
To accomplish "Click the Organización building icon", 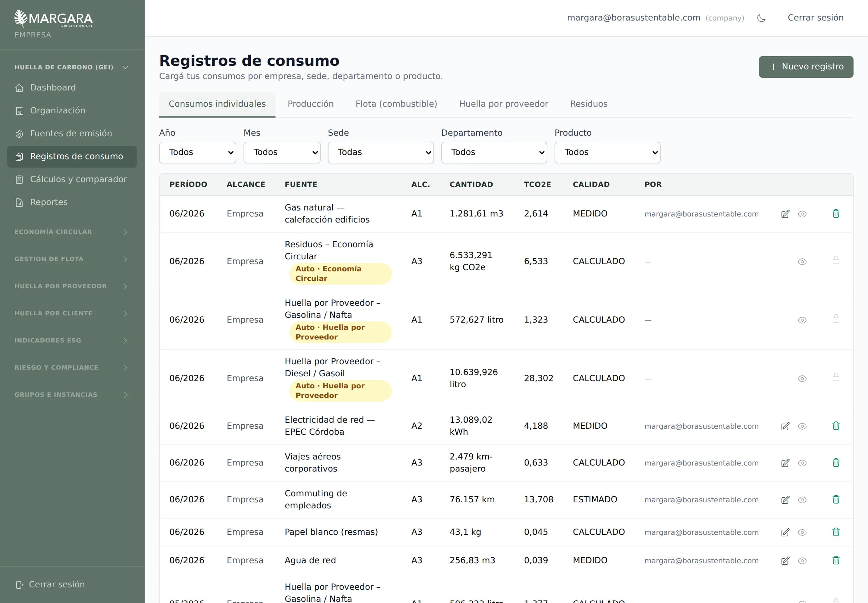I will point(19,111).
